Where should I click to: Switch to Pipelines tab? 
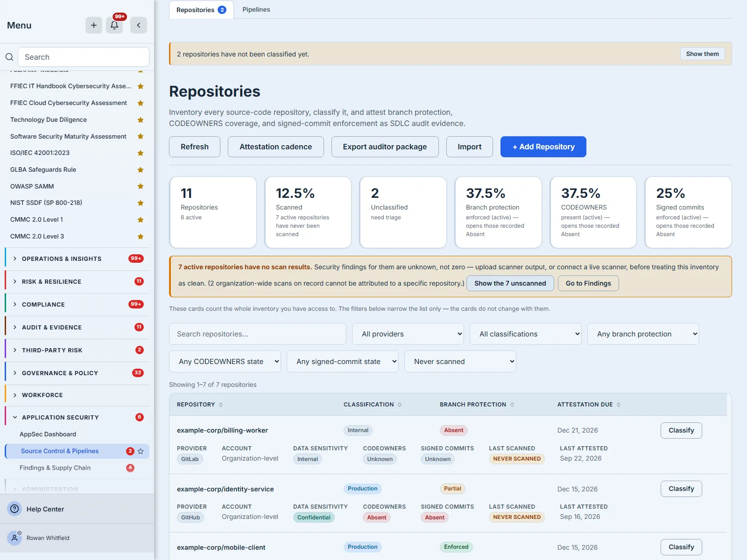[256, 9]
